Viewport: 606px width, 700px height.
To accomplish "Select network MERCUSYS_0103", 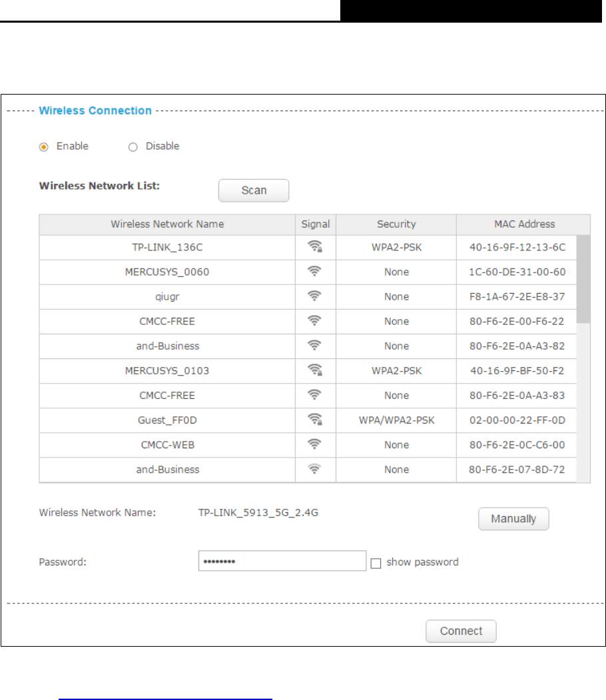I will (x=167, y=370).
